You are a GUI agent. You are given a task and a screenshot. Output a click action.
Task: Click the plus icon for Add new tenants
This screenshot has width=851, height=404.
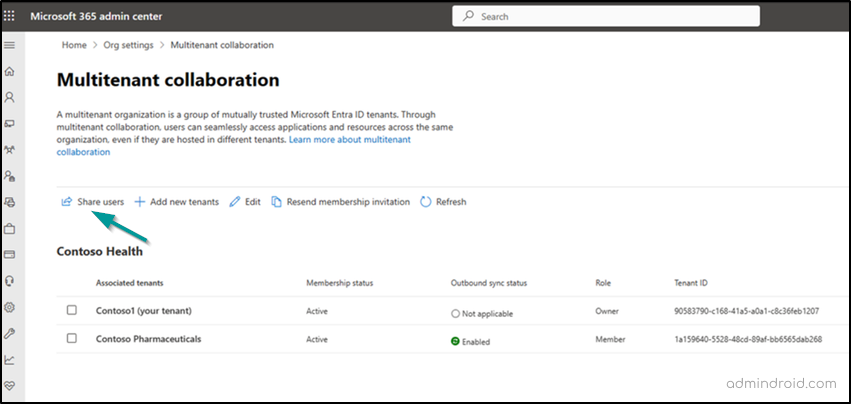pyautogui.click(x=139, y=202)
